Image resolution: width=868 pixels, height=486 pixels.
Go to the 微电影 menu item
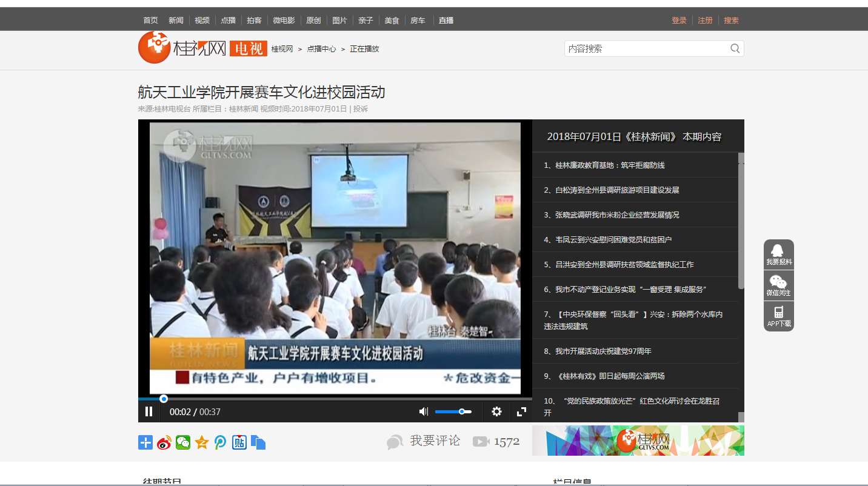click(x=284, y=21)
